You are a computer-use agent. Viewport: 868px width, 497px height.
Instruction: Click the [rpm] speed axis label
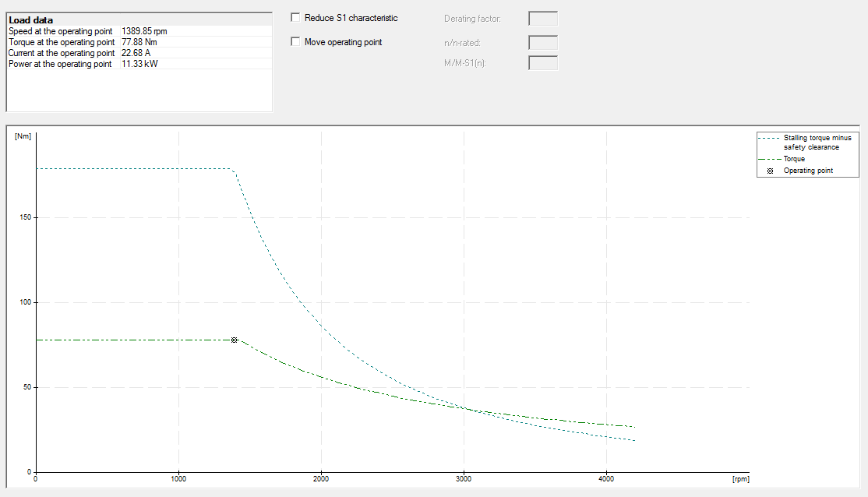click(x=740, y=480)
